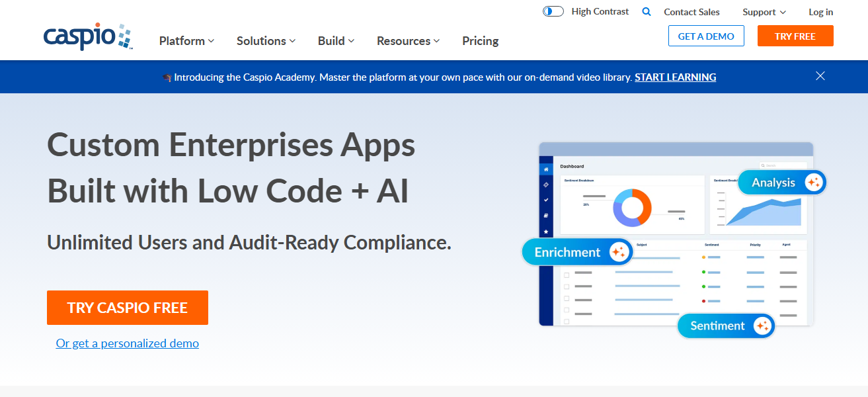The width and height of the screenshot is (868, 397).
Task: Click the star icon in dashboard sidebar
Action: 546,232
